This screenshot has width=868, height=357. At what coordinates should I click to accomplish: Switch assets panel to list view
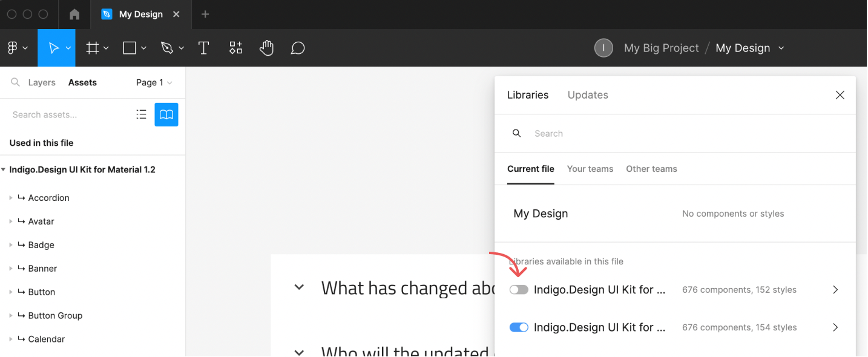(x=141, y=114)
